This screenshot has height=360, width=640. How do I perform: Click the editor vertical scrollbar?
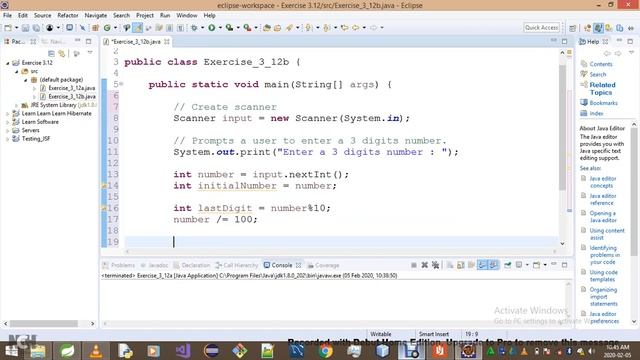pos(562,127)
